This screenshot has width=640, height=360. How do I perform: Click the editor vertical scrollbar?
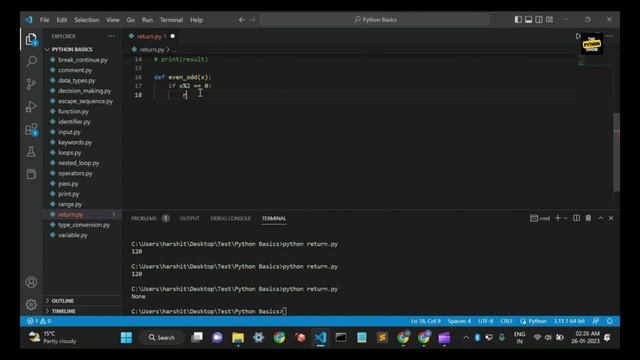[616, 152]
